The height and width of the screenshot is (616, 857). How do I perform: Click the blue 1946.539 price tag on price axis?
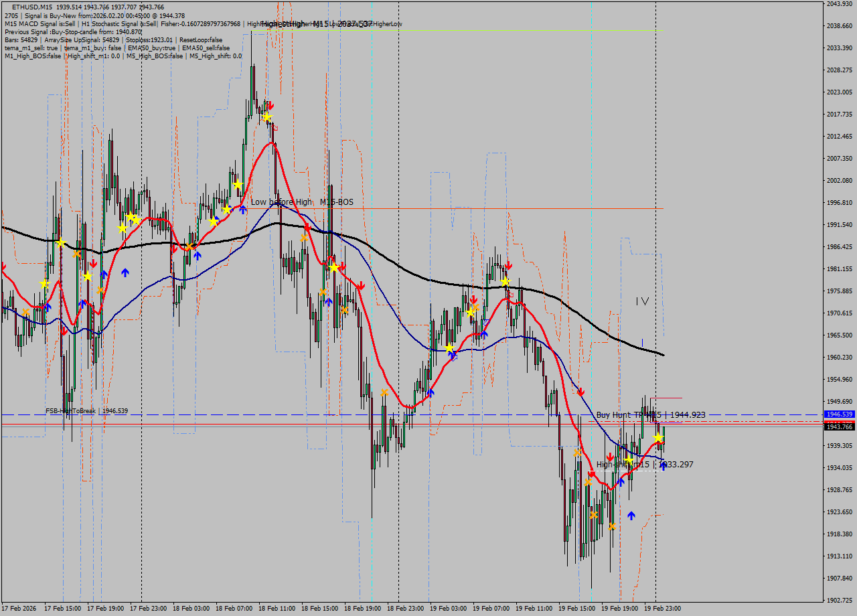pyautogui.click(x=839, y=414)
